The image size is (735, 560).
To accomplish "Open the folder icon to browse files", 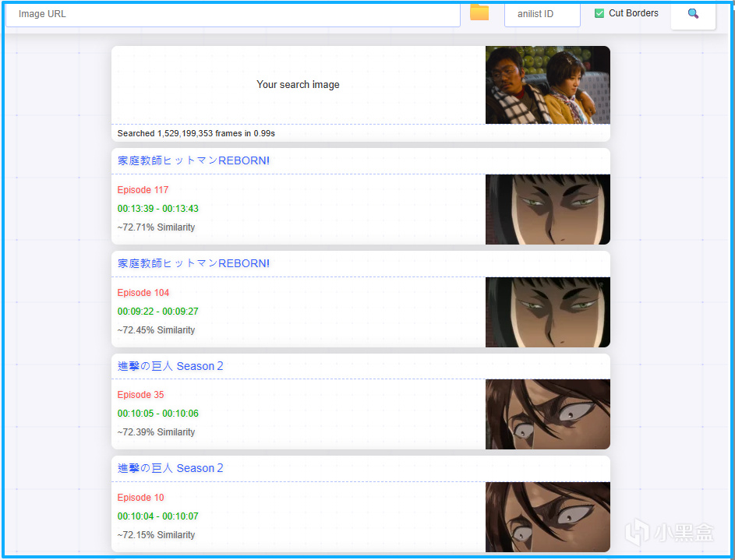I will pyautogui.click(x=479, y=12).
